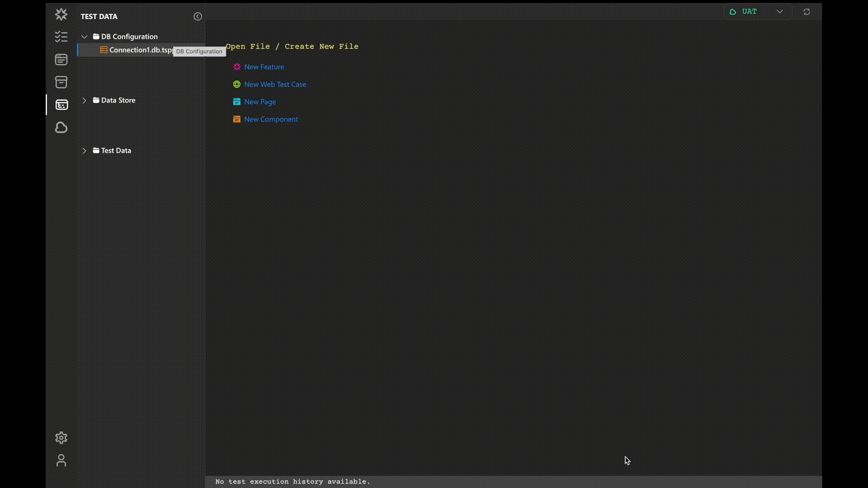Screen dimensions: 868x488
Task: Open the checklist test cases sidebar icon
Action: tap(61, 37)
